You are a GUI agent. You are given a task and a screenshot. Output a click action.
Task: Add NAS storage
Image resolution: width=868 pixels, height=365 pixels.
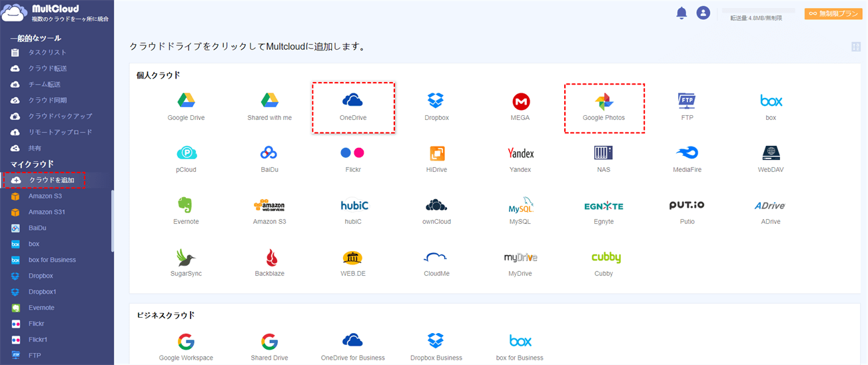tap(604, 159)
